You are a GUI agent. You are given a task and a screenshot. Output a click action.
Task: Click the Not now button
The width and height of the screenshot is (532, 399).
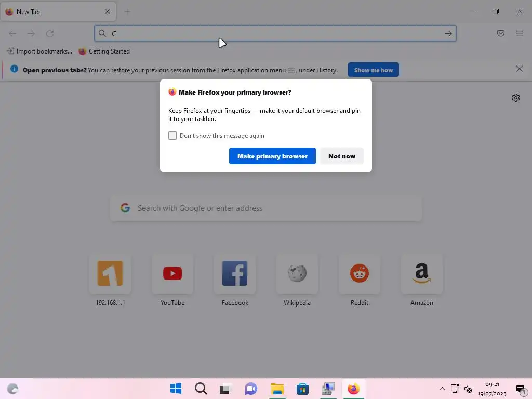[342, 156]
